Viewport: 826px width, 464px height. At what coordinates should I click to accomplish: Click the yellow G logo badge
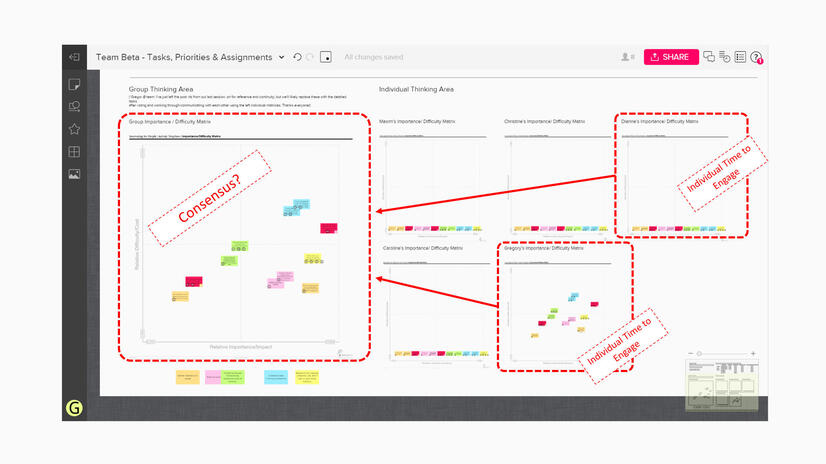73,407
